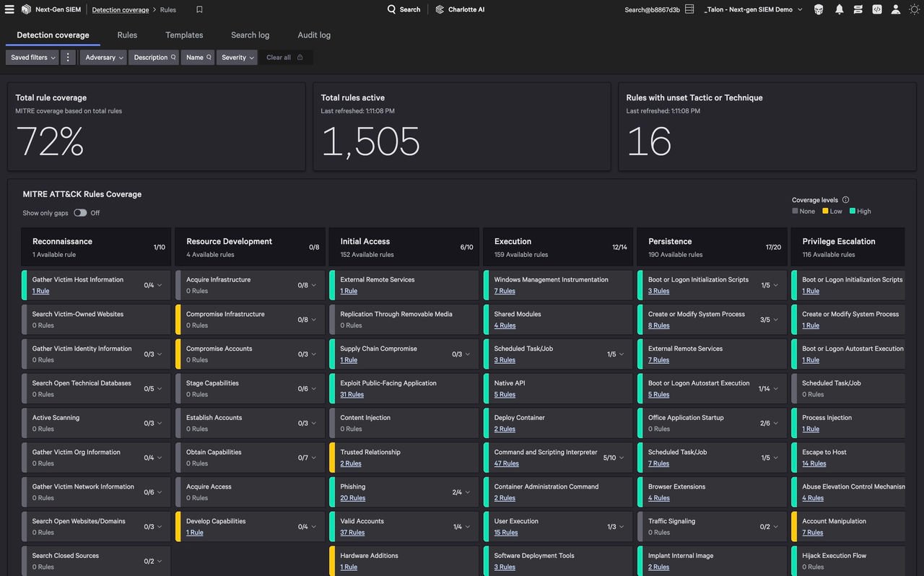Expand Gather Victim Host Information sub-techniques
The height and width of the screenshot is (576, 924).
point(160,285)
